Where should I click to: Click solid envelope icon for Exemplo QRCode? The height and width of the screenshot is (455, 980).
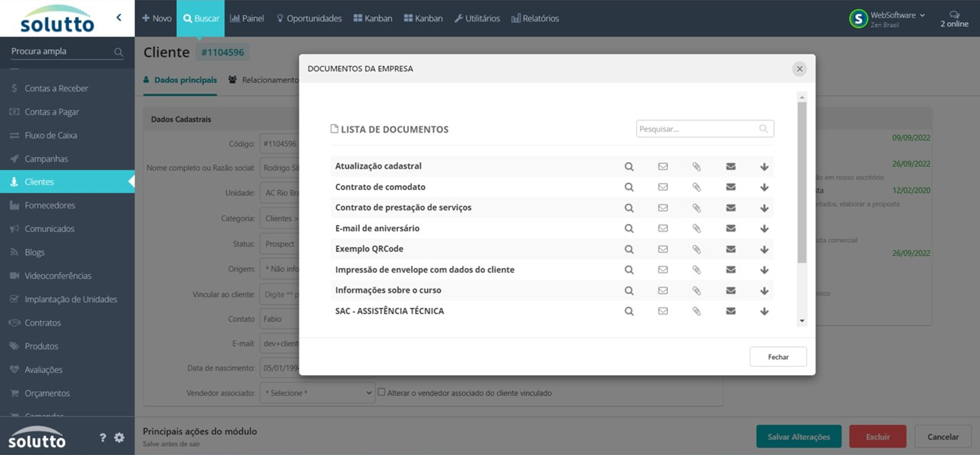pos(730,249)
